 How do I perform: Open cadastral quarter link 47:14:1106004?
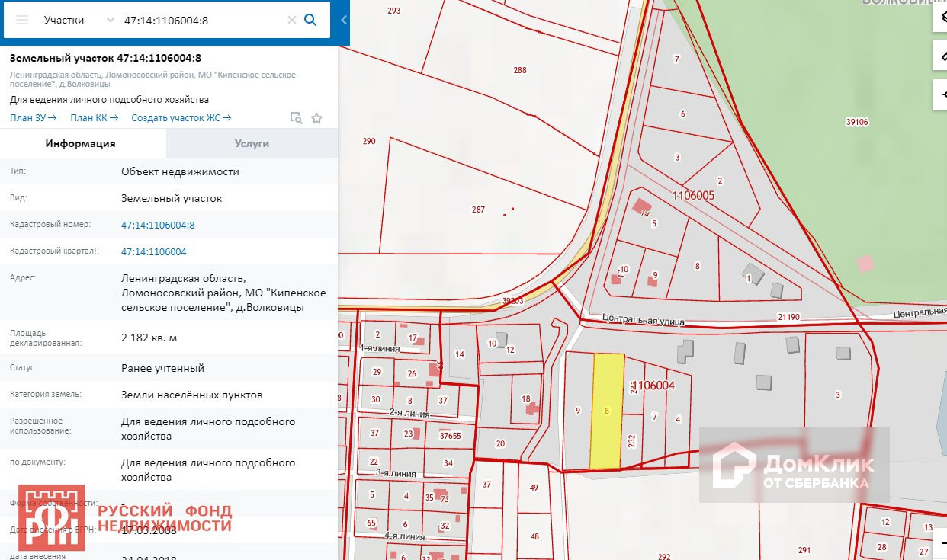153,252
